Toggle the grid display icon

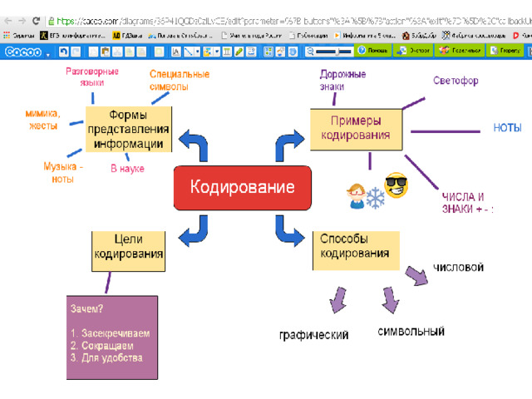(x=268, y=52)
